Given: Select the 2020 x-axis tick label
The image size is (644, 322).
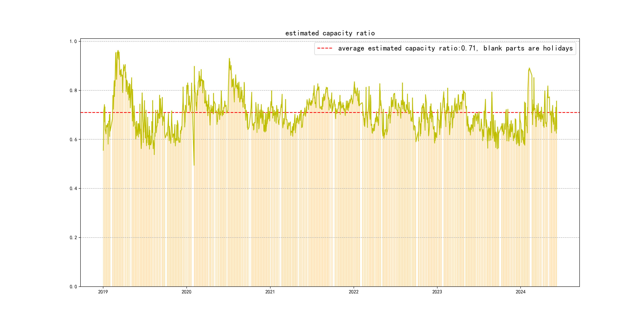Looking at the screenshot, I should (186, 292).
